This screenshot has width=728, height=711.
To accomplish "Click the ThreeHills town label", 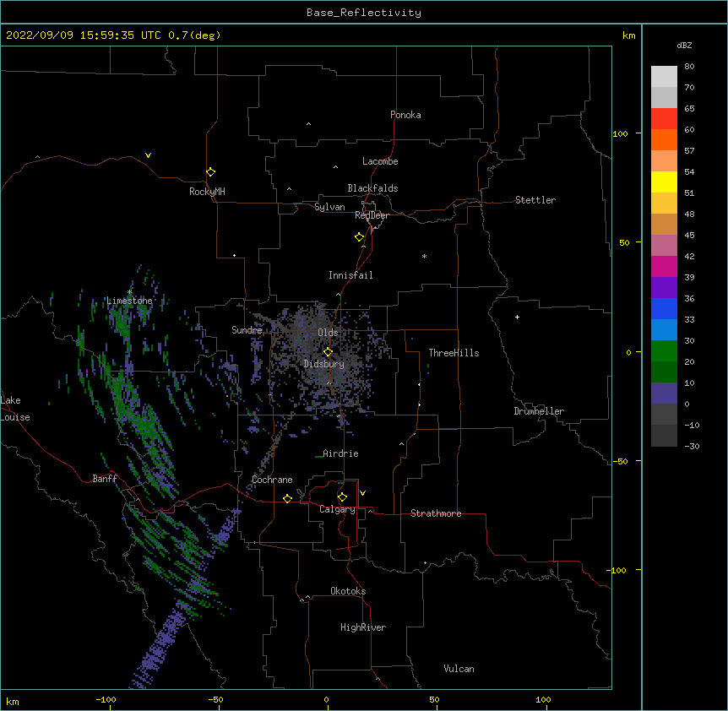I will coord(454,353).
